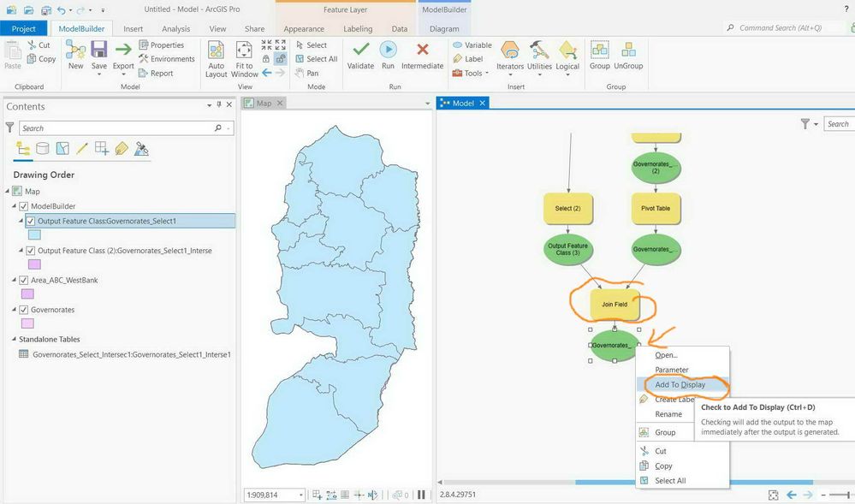
Task: Save the model with Save icon
Action: click(x=98, y=50)
